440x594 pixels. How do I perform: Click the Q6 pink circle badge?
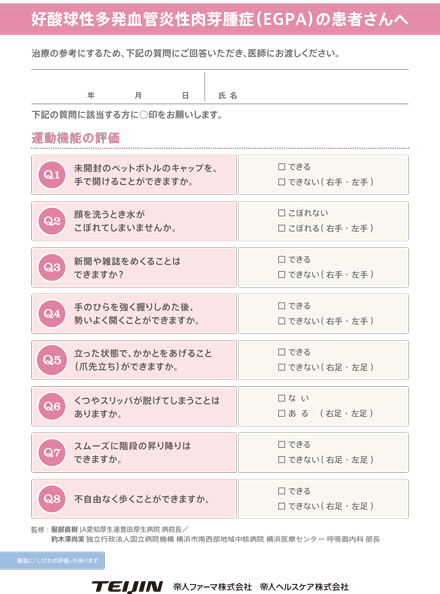pos(52,406)
